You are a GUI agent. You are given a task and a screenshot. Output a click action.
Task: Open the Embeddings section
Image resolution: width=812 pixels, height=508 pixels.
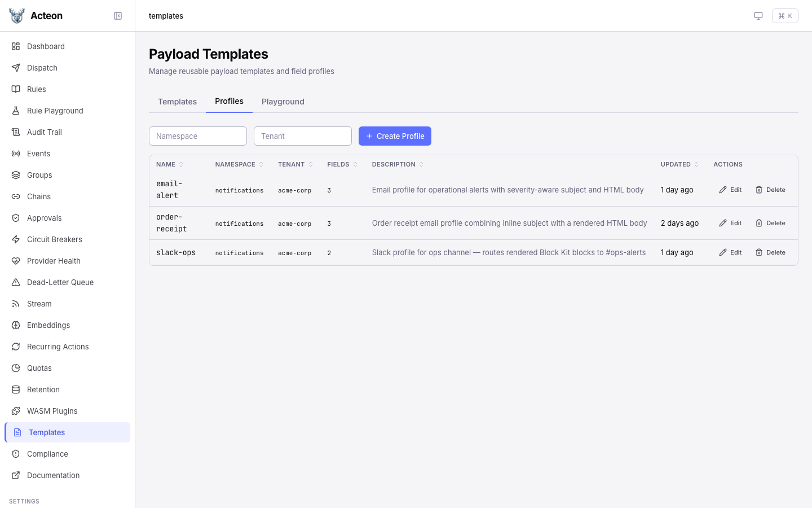[x=48, y=325]
